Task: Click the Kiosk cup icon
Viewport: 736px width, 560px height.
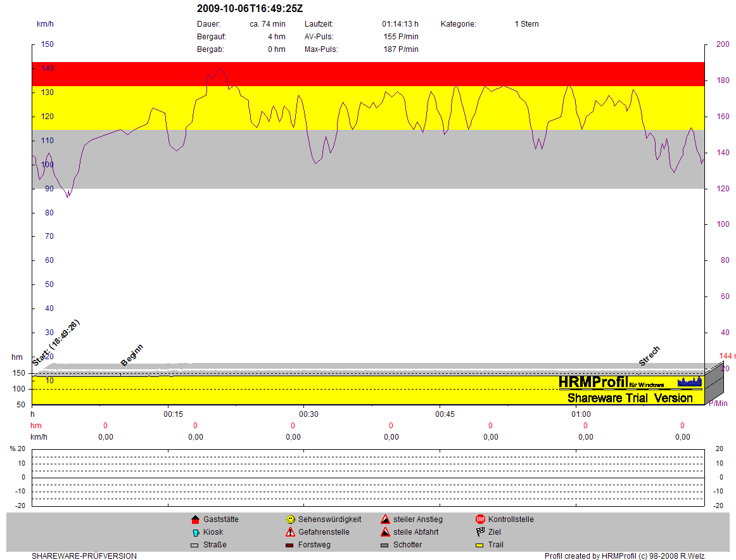Action: click(195, 532)
